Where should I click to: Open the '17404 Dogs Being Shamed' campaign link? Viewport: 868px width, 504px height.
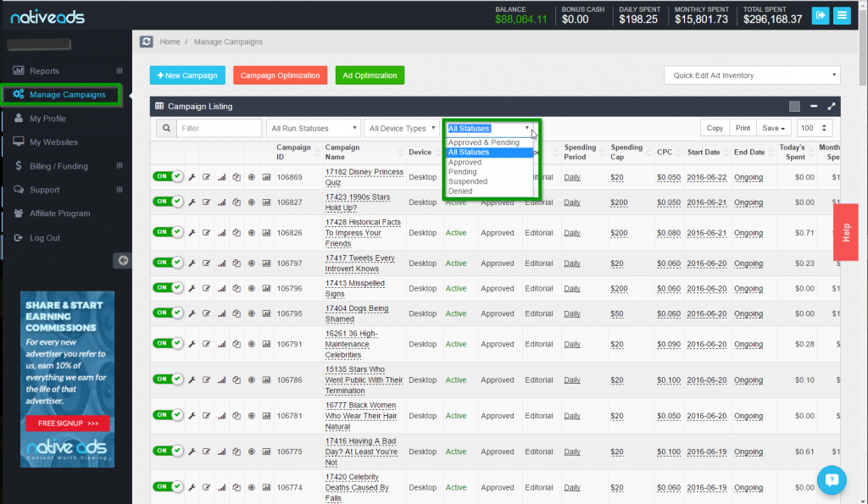(357, 313)
